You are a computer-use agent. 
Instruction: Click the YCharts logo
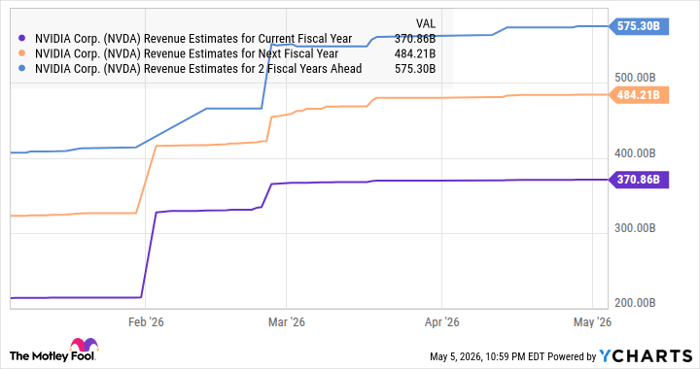[x=646, y=356]
